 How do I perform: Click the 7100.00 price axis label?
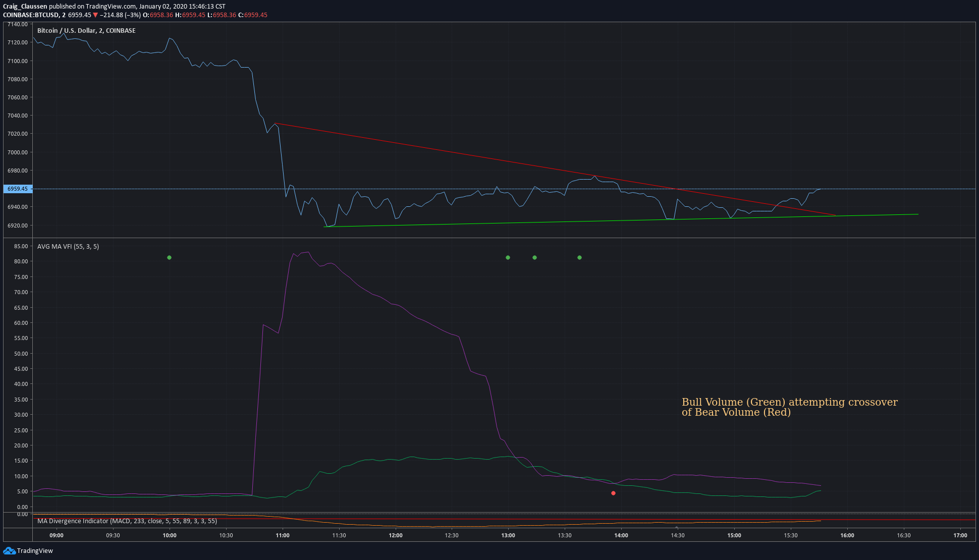(18, 61)
